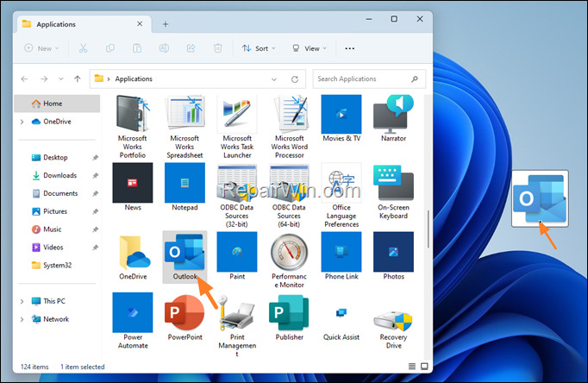Select the Power Automate app icon
588x383 pixels.
pyautogui.click(x=133, y=312)
